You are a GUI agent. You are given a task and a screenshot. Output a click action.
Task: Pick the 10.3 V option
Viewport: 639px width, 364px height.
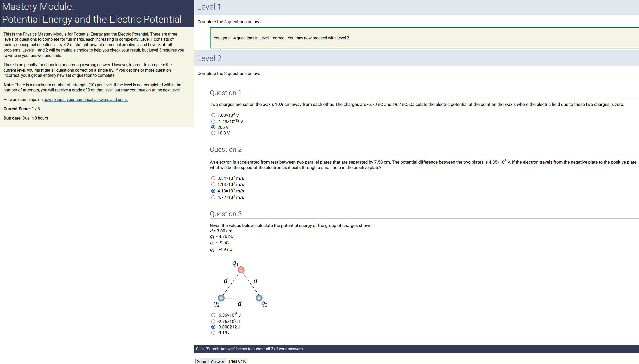(x=213, y=133)
